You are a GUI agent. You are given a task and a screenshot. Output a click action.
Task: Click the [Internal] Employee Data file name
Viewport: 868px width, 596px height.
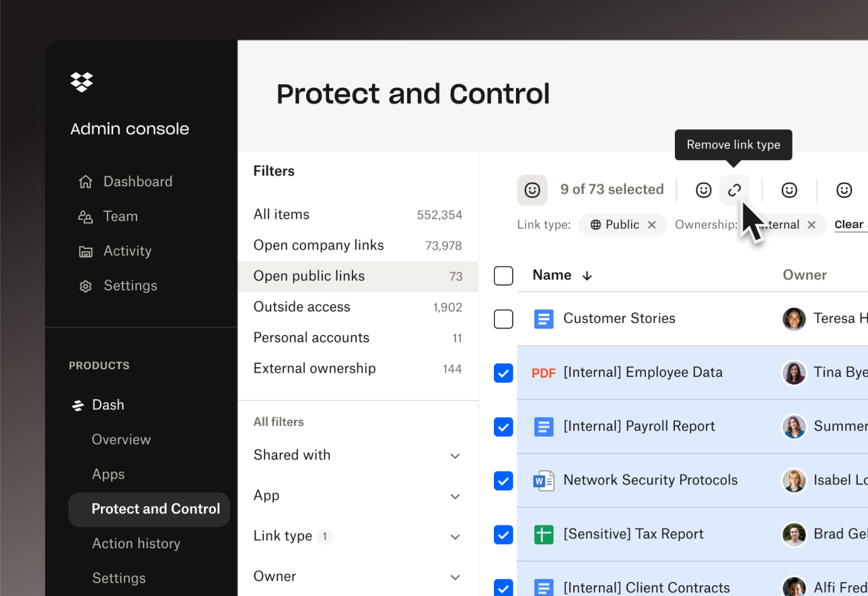point(643,373)
